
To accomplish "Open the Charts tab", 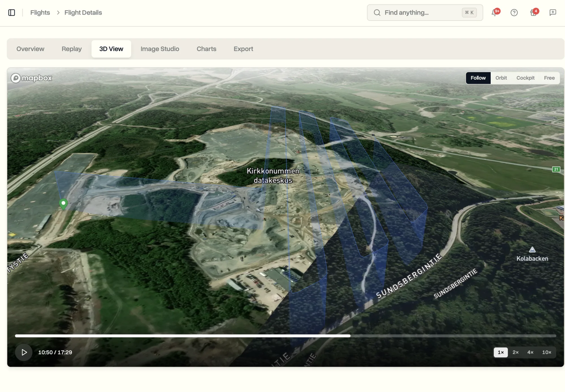I will [207, 49].
